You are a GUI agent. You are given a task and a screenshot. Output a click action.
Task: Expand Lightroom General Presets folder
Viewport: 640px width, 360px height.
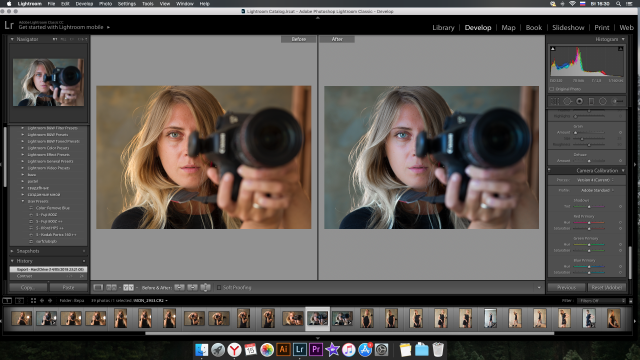22,161
